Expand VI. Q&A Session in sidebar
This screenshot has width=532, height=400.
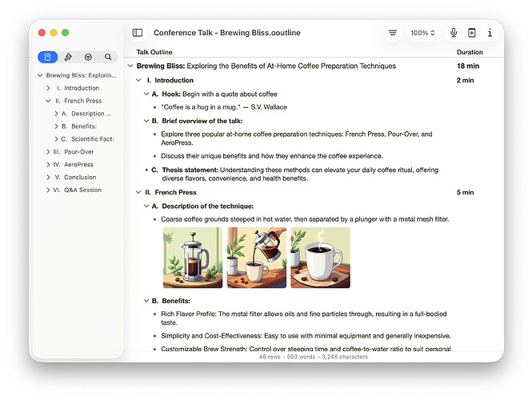pyautogui.click(x=48, y=190)
